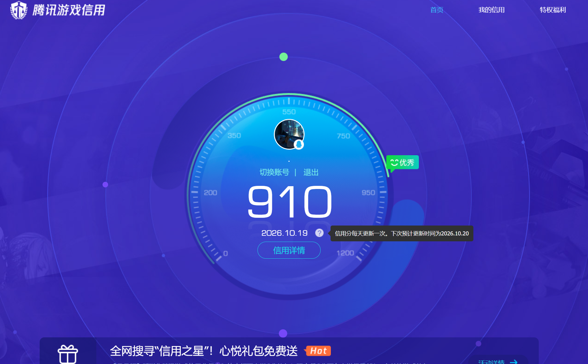Click the 1200 gauge label
588x364 pixels.
345,253
